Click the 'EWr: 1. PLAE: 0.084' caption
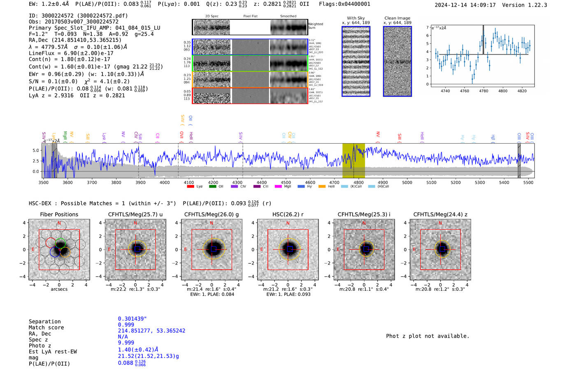This screenshot has height=392, width=576. (212, 294)
